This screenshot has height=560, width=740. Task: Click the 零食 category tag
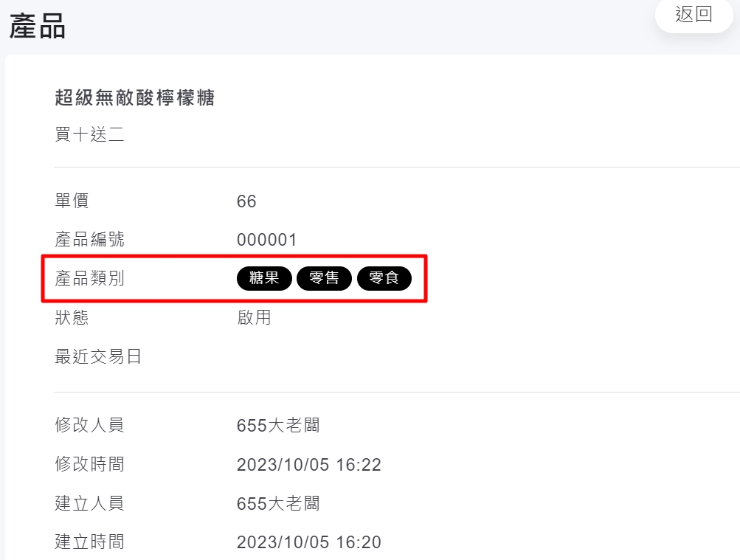[384, 278]
